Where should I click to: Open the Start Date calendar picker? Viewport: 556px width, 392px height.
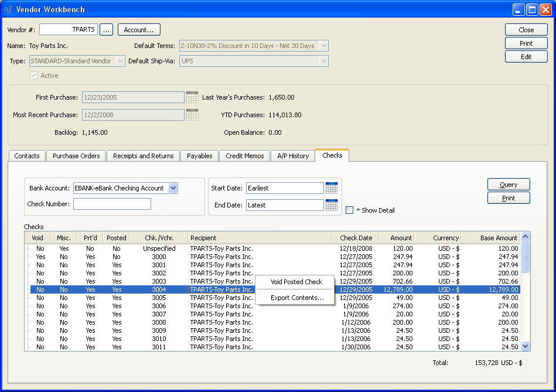tap(332, 188)
